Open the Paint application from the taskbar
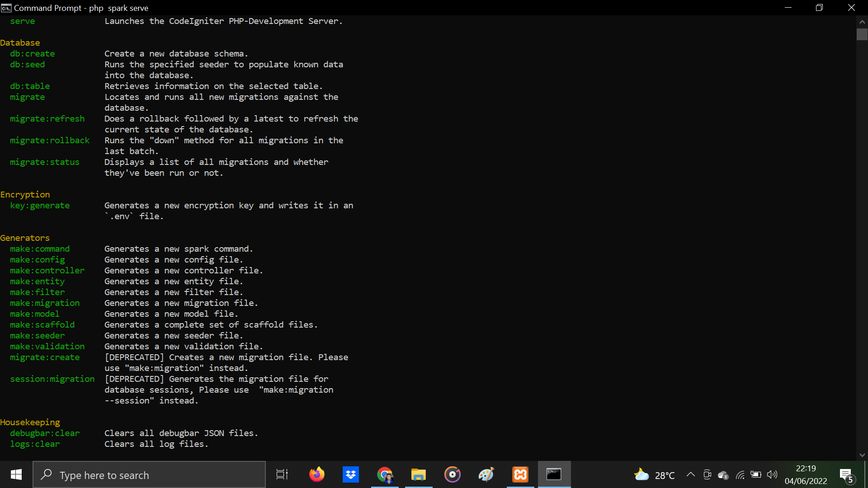868x488 pixels. [x=486, y=474]
